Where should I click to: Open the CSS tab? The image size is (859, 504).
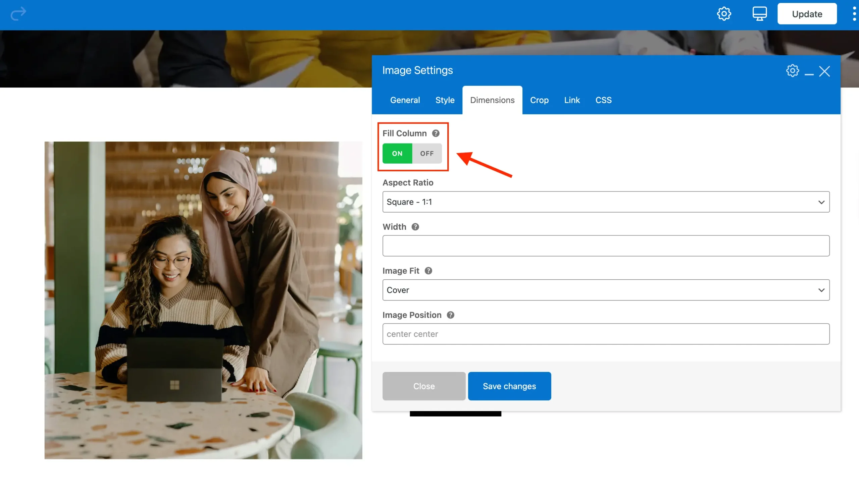pyautogui.click(x=603, y=100)
